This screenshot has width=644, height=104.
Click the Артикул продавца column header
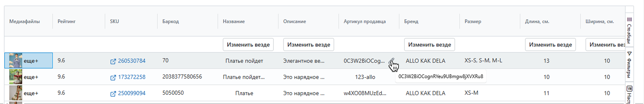(x=365, y=21)
